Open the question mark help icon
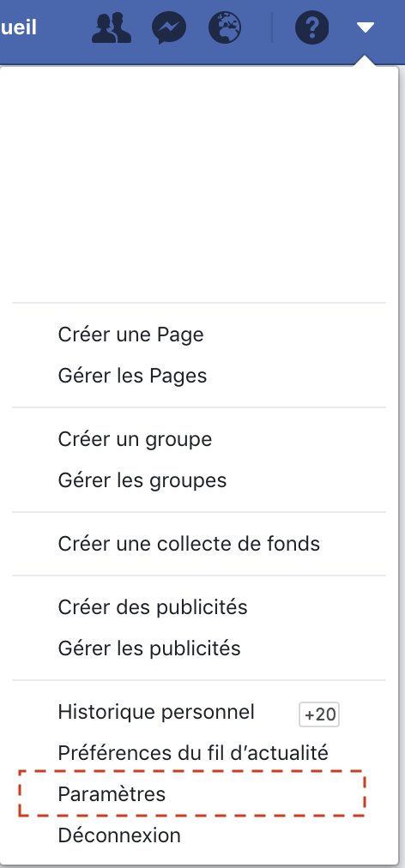Viewport: 405px width, 868px height. pyautogui.click(x=312, y=27)
